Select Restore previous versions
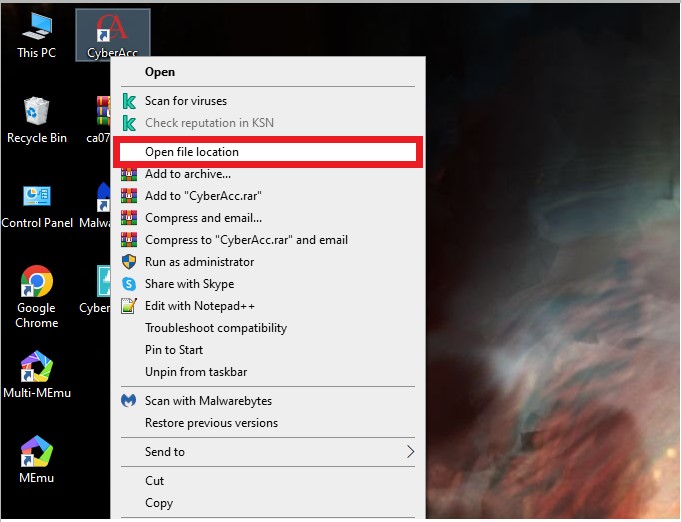This screenshot has height=522, width=681. tap(211, 423)
